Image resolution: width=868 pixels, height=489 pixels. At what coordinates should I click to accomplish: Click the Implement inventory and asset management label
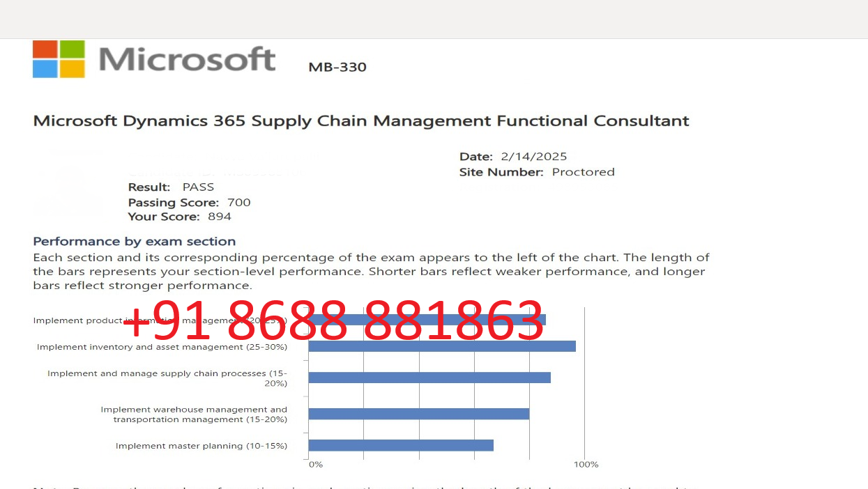point(162,347)
